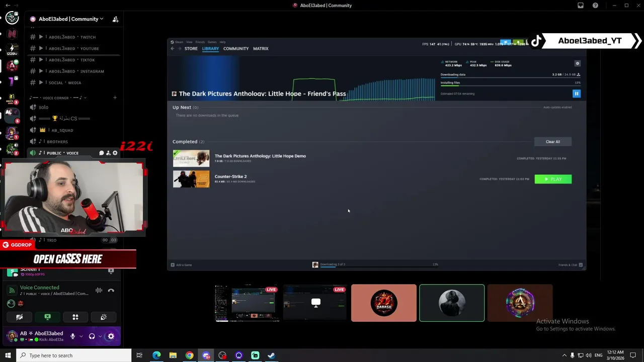Open Steam Friends menu
644x362 pixels.
point(200,42)
